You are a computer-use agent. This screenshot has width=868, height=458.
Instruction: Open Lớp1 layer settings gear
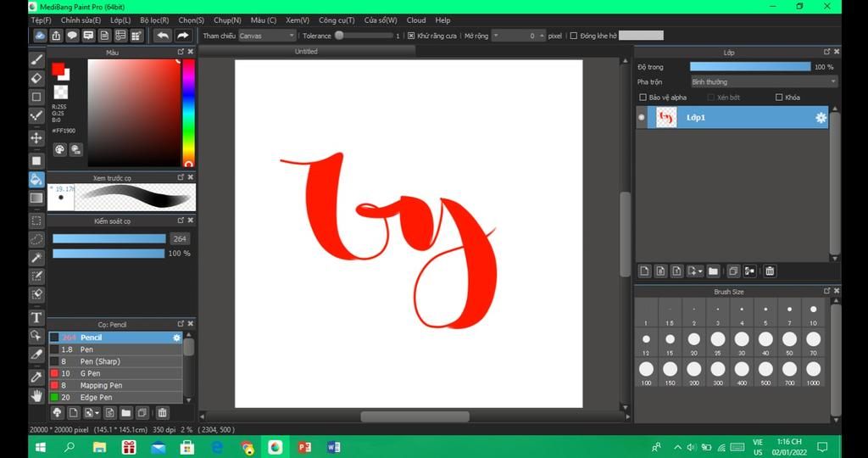[x=821, y=117]
